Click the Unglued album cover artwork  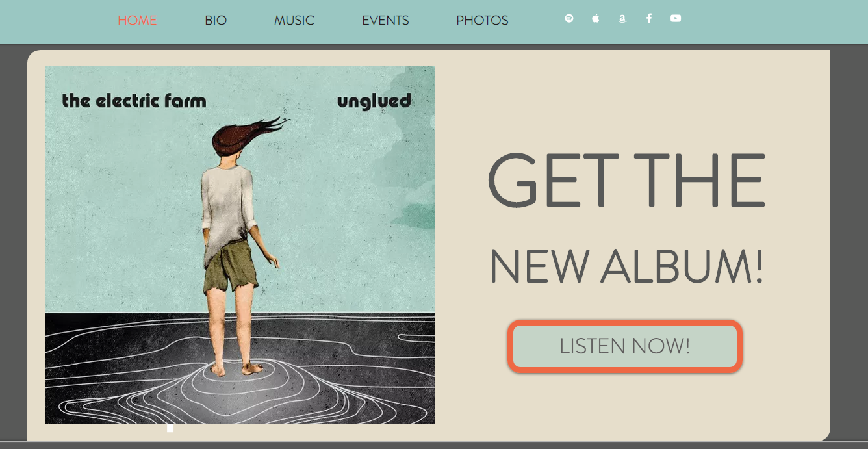[240, 244]
